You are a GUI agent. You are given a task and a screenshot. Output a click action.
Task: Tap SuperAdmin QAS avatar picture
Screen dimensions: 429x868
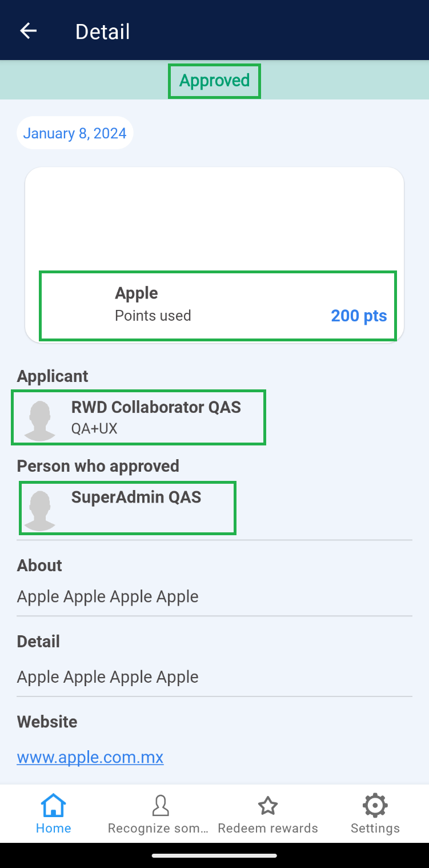39,510
